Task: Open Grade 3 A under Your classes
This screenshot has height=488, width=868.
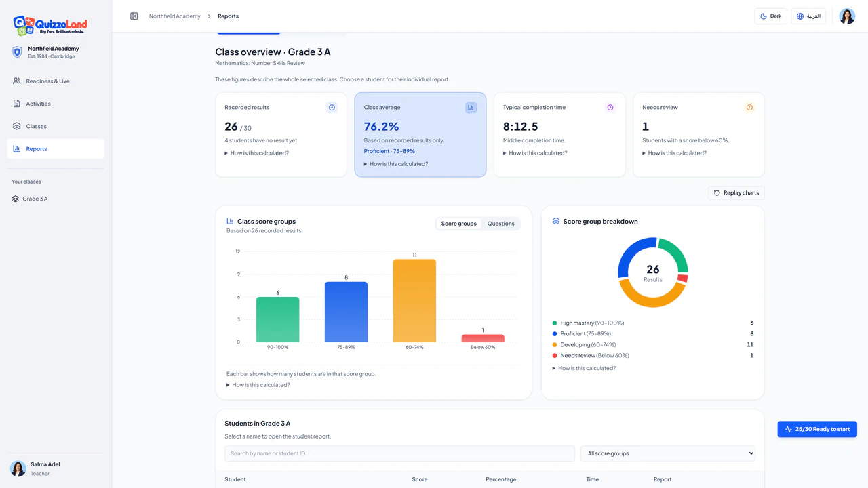Action: (x=56, y=199)
